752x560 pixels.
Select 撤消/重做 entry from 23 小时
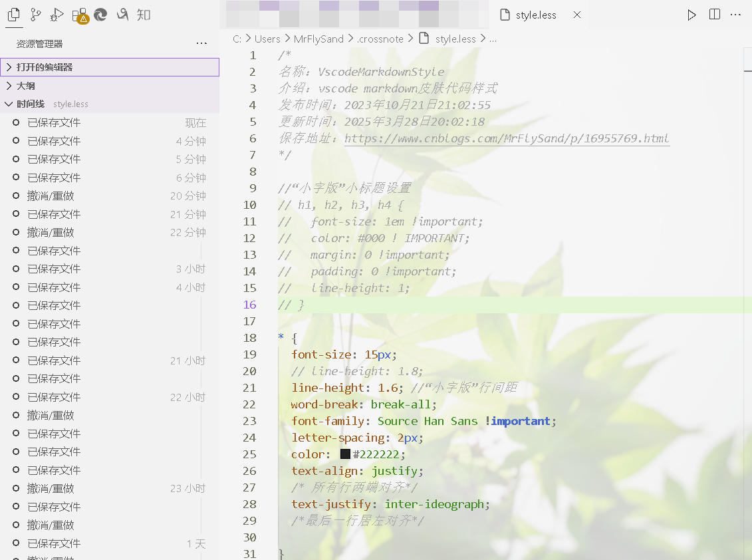pyautogui.click(x=110, y=488)
